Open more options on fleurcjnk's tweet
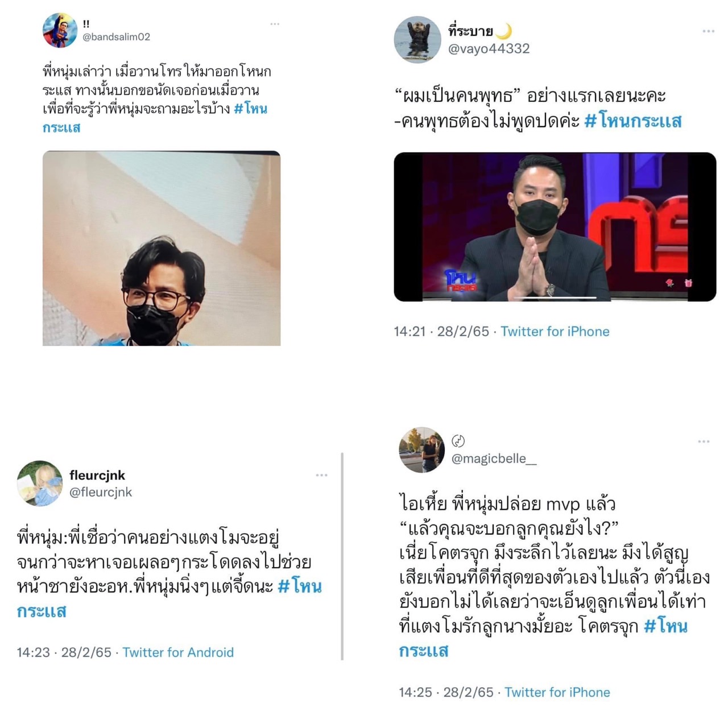The width and height of the screenshot is (728, 728). coord(321,475)
